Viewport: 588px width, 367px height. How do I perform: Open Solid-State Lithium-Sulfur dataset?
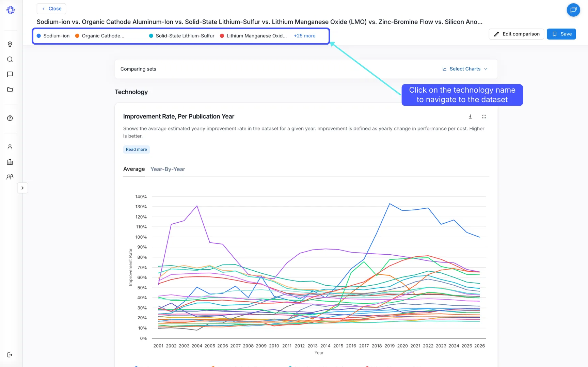tap(182, 36)
